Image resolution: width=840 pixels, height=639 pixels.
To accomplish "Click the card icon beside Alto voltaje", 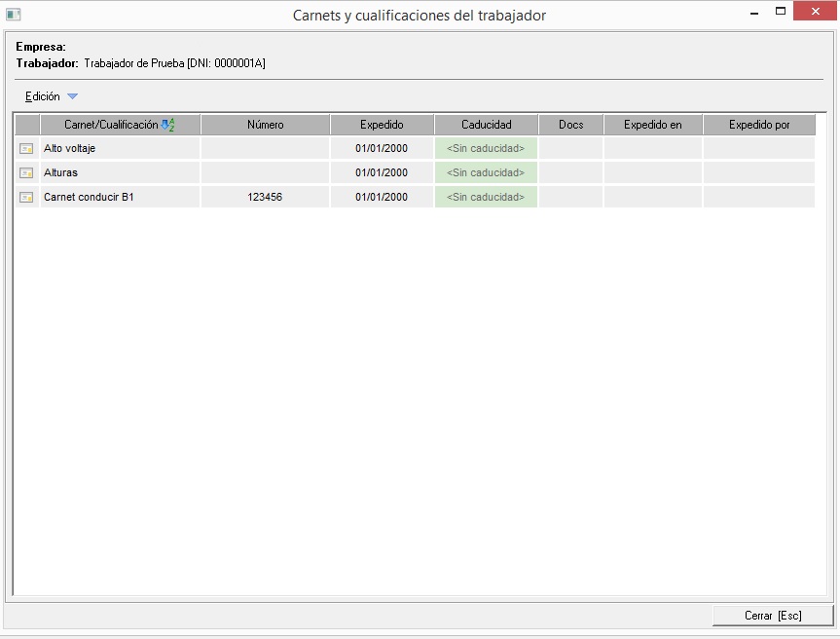I will pyautogui.click(x=26, y=148).
